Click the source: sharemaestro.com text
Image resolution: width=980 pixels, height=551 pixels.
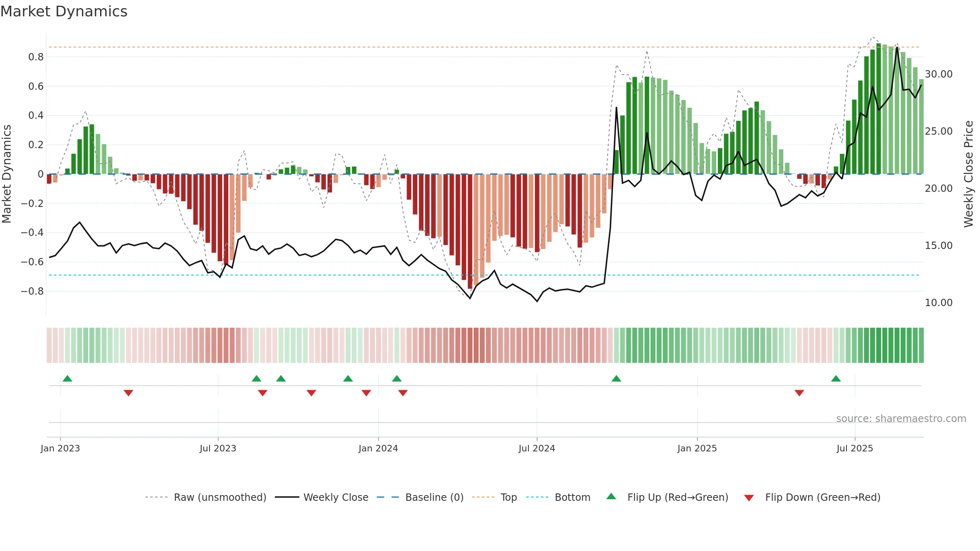point(901,418)
